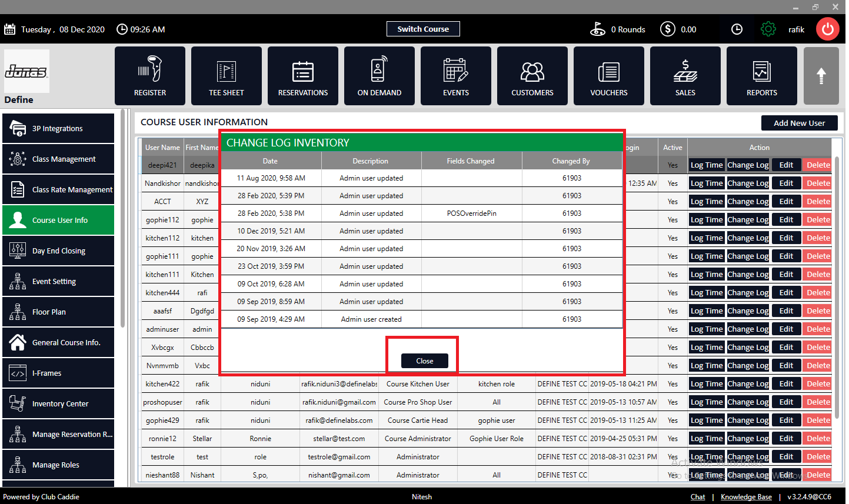Go to Reservations
Image resolution: width=849 pixels, height=504 pixels.
pyautogui.click(x=303, y=76)
